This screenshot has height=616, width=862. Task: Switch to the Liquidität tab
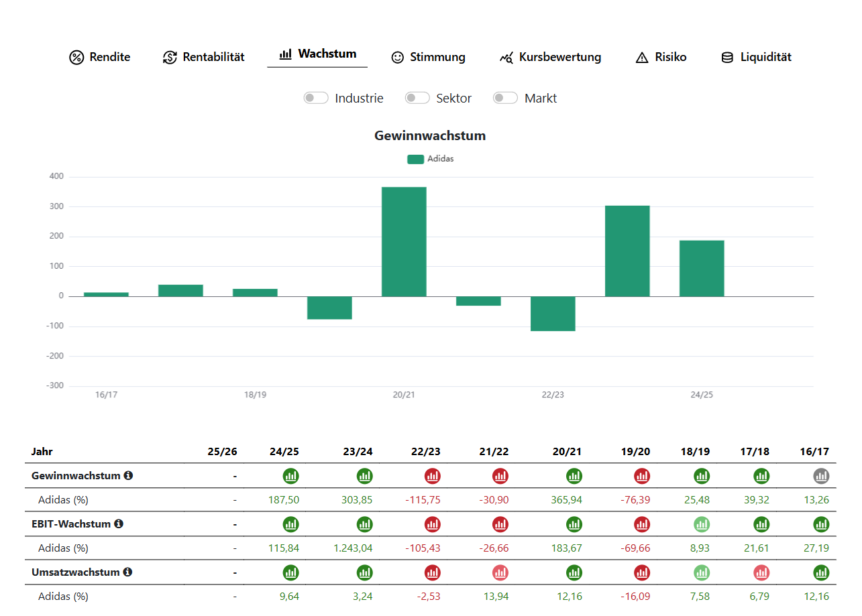pyautogui.click(x=756, y=57)
